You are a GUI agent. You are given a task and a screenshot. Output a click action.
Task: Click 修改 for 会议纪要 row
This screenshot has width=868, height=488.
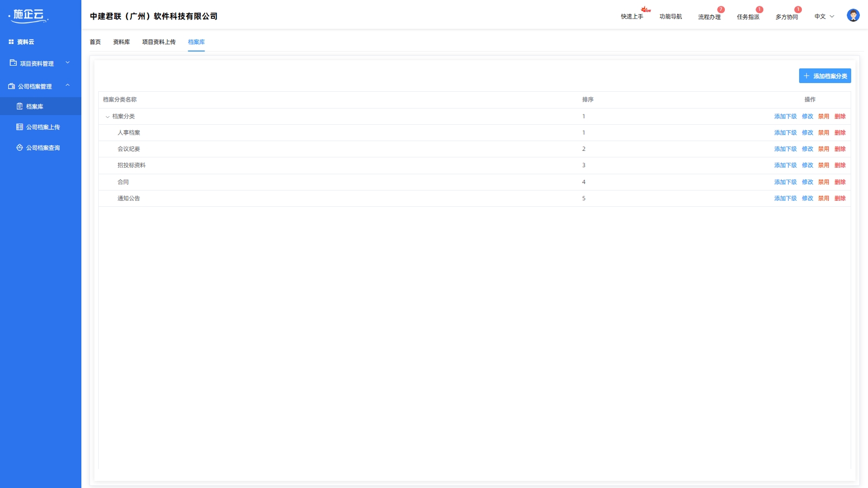click(x=808, y=149)
